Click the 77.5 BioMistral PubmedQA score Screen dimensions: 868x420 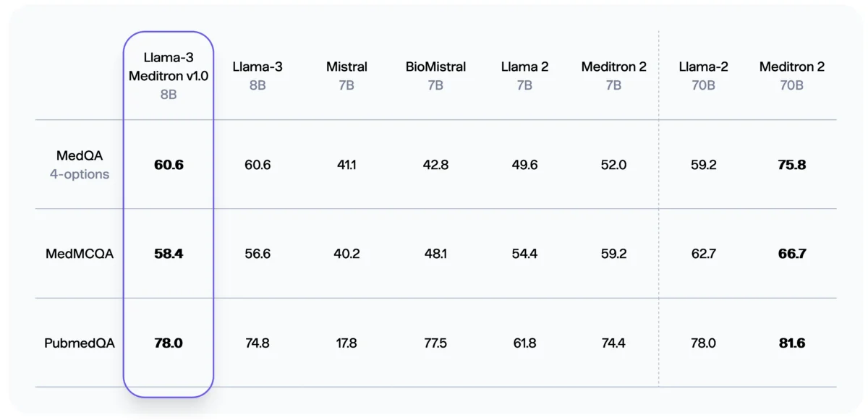[x=435, y=343]
